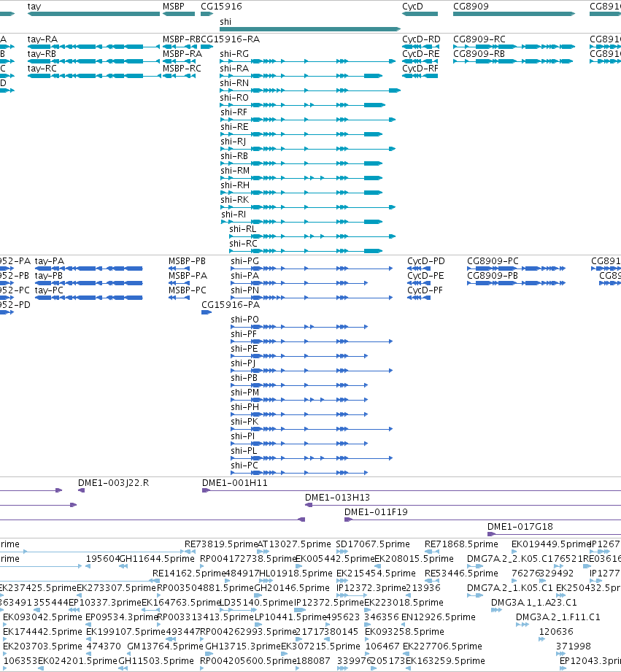
Task: Select the DME1-013H13 clone label
Action: [x=338, y=498]
